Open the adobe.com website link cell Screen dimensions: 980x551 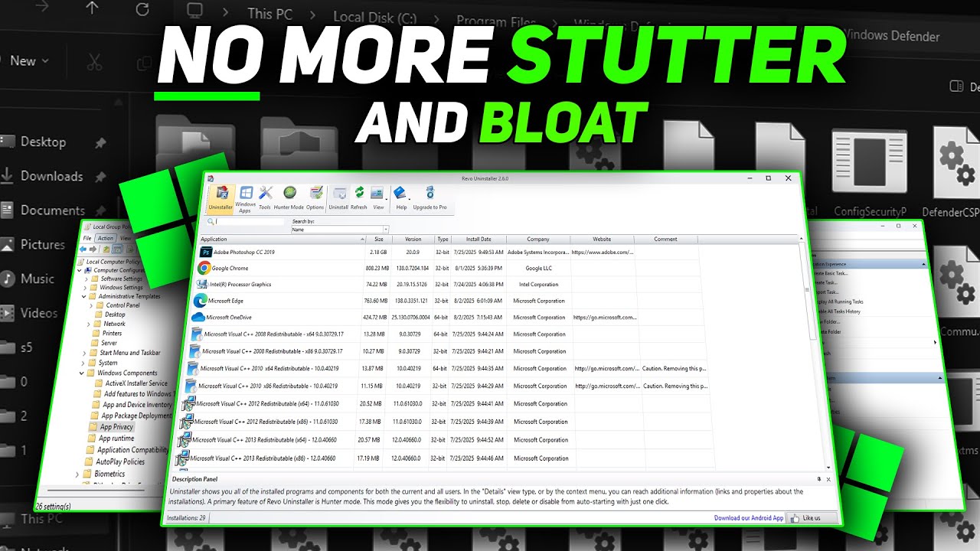coord(602,252)
